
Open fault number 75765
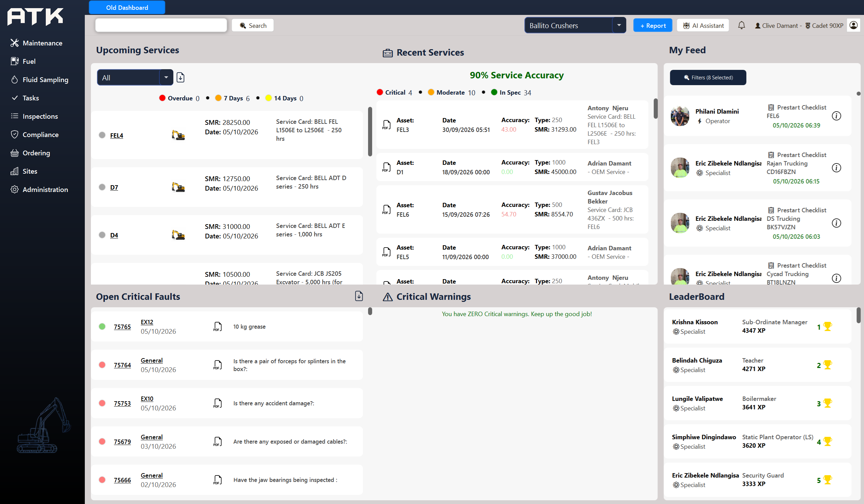[122, 327]
